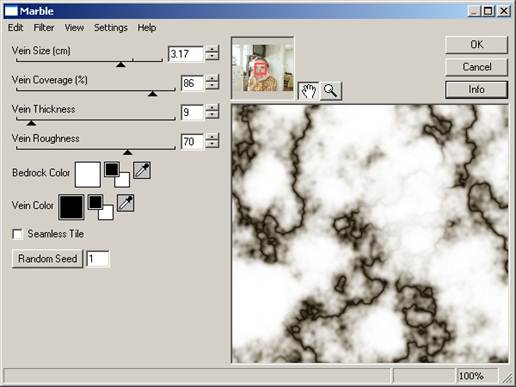Confirm with the OK button
The width and height of the screenshot is (516, 387).
pos(476,45)
